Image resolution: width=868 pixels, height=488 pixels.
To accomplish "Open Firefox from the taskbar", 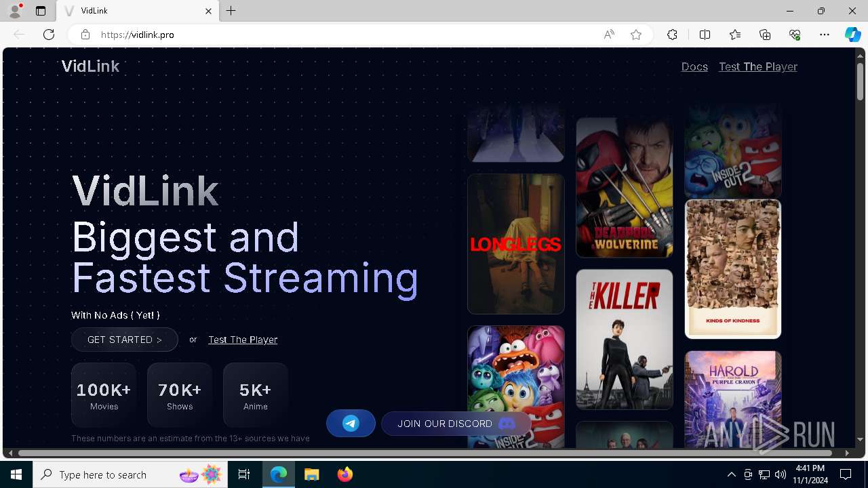I will coord(344,474).
